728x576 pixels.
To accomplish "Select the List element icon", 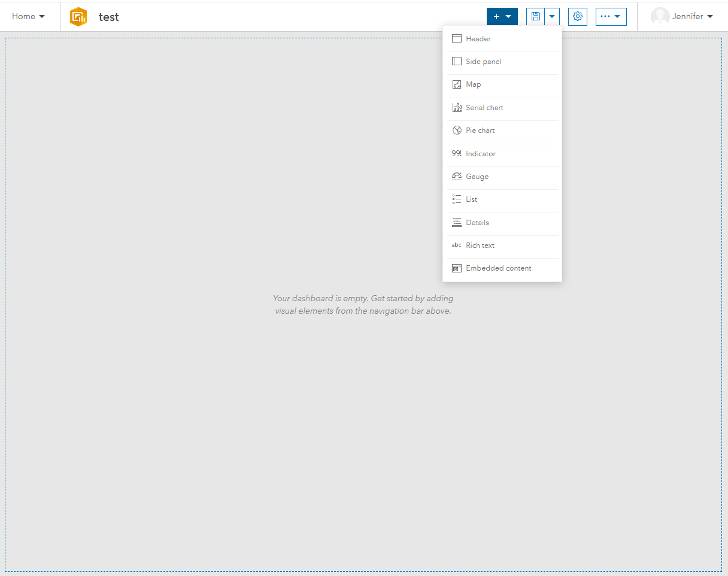I will [x=457, y=199].
